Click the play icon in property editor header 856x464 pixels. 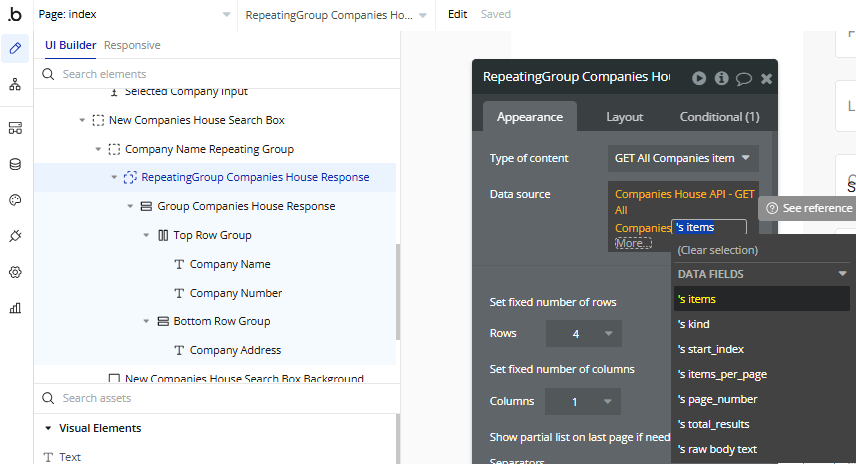pos(699,78)
